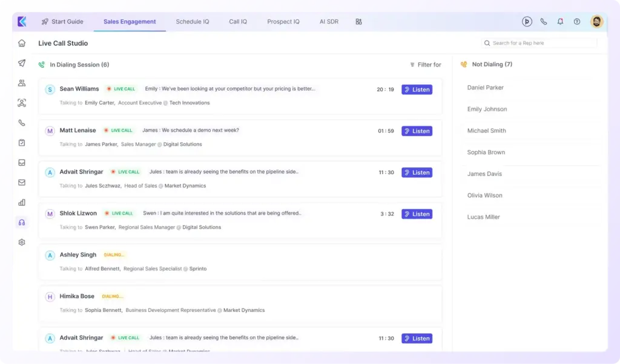Open the people contacts icon in sidebar
The height and width of the screenshot is (364, 620).
(x=22, y=83)
